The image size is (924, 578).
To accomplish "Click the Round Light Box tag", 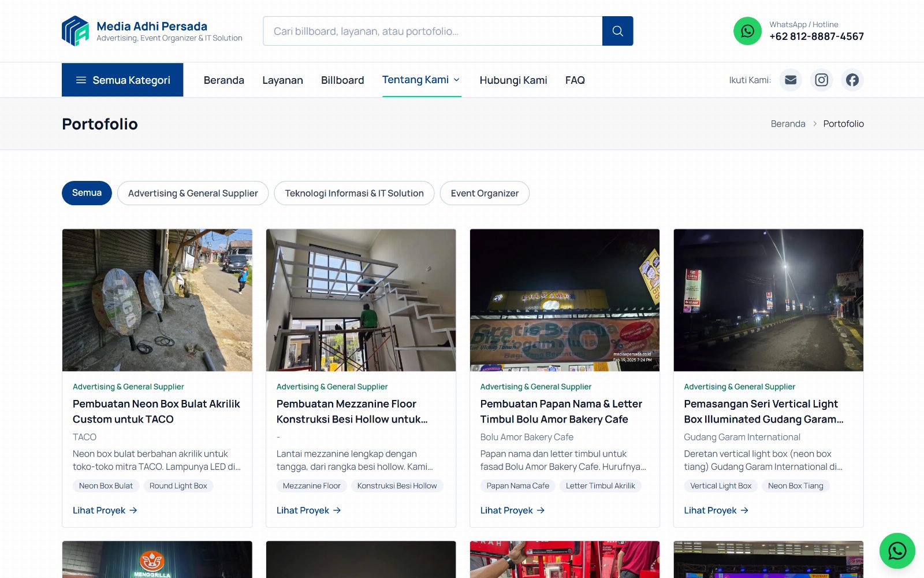I will point(178,486).
